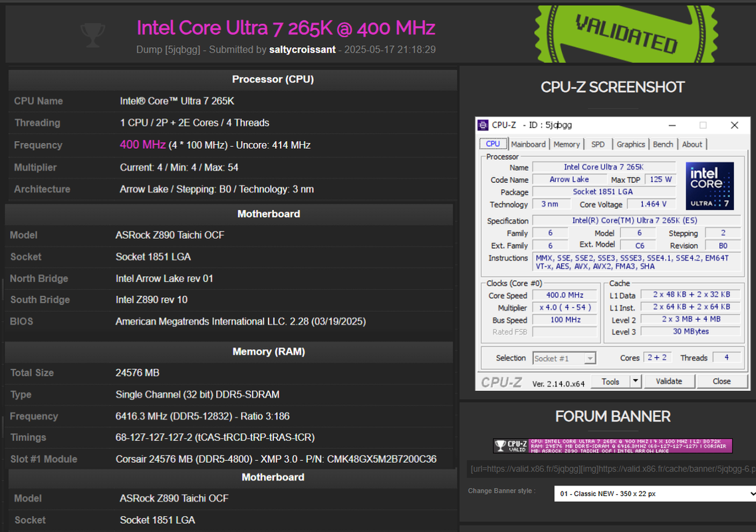The image size is (756, 532).
Task: Click the Tools button in CPU-Z
Action: click(610, 382)
